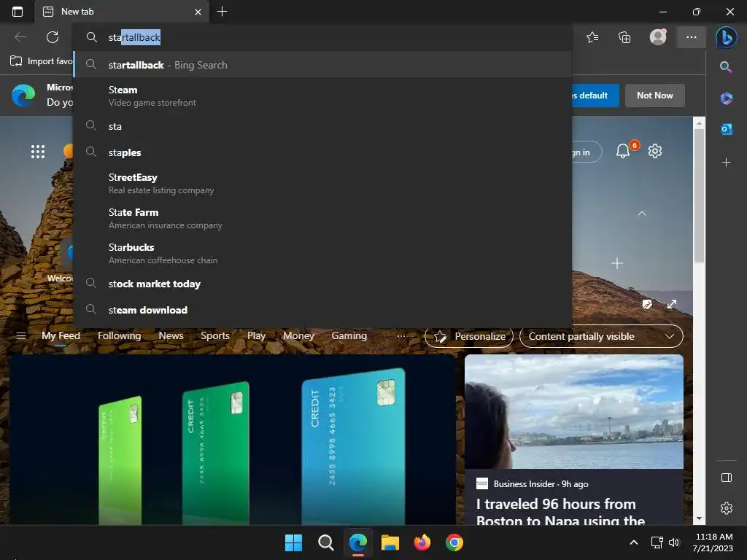Image resolution: width=747 pixels, height=560 pixels.
Task: Open volume control in tray
Action: tap(674, 542)
